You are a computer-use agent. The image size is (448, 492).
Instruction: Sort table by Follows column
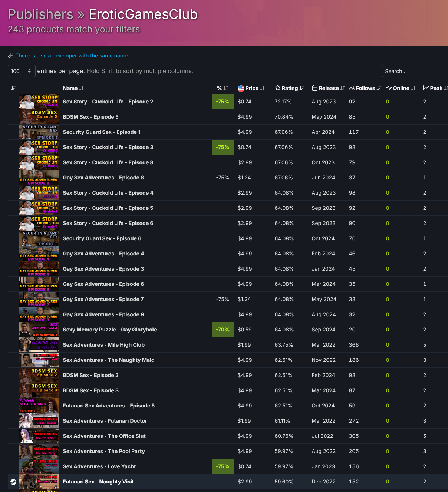tap(365, 88)
